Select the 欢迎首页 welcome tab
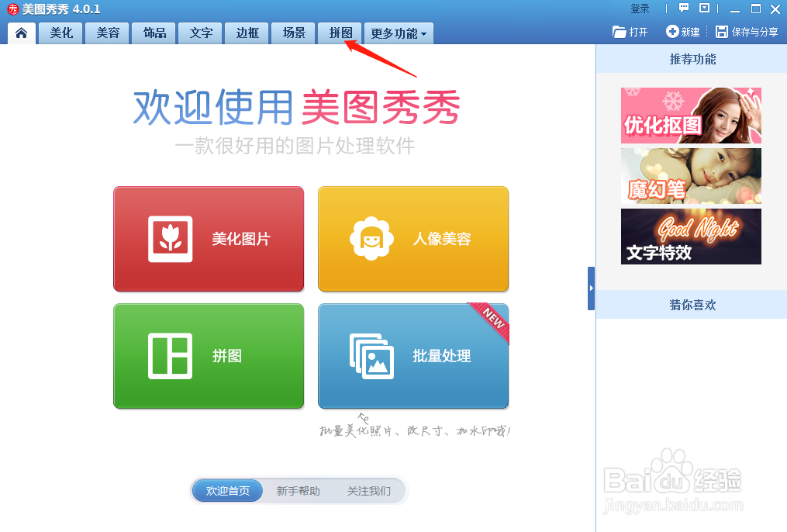The width and height of the screenshot is (787, 532). [226, 490]
